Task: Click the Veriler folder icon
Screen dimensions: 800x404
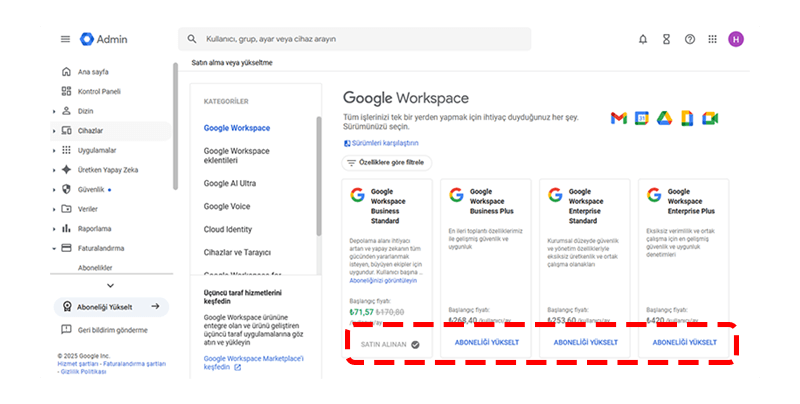Action: pyautogui.click(x=66, y=209)
